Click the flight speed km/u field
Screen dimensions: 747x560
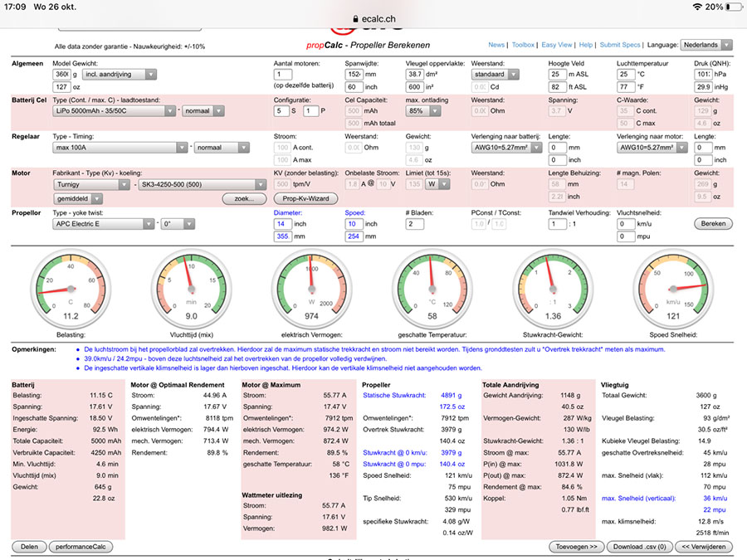[626, 224]
